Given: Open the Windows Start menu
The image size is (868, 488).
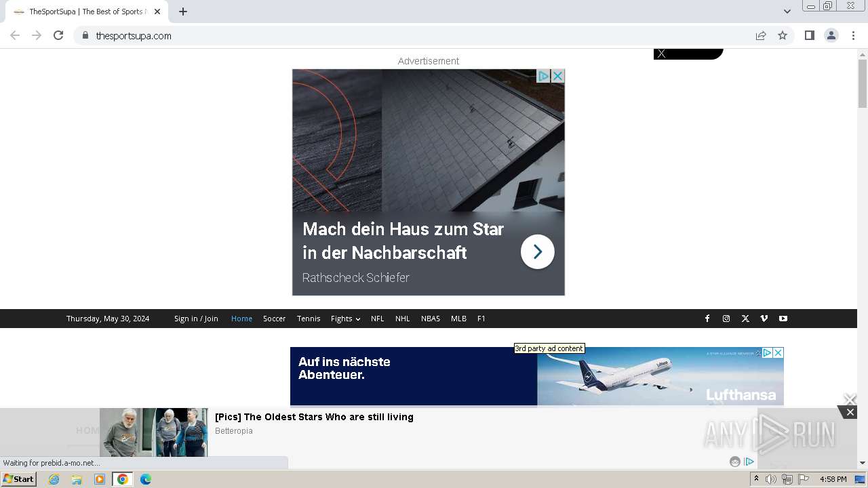Looking at the screenshot, I should point(19,479).
